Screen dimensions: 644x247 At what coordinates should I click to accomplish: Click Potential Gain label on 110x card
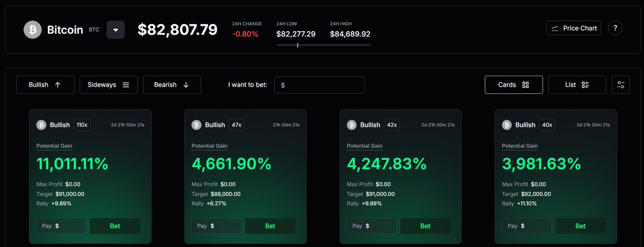point(54,146)
